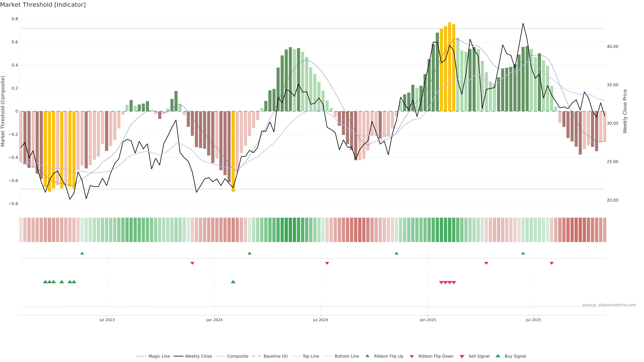The width and height of the screenshot is (644, 362).
Task: Click the Weekly Close Price axis title
Action: click(x=625, y=111)
